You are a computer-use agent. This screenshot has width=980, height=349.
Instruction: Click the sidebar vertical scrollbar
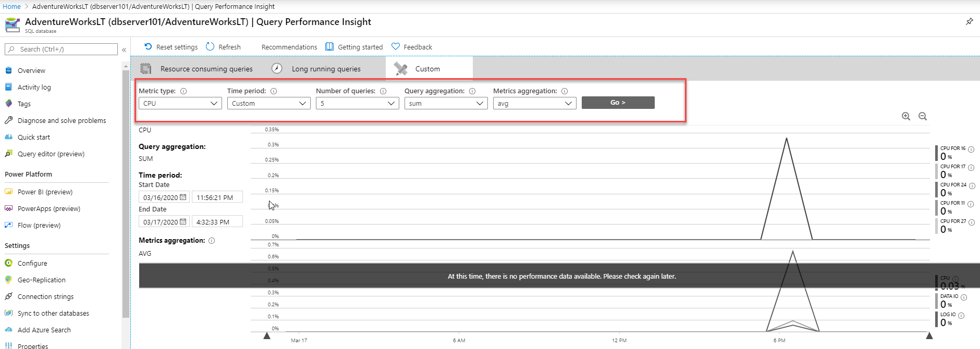pyautogui.click(x=126, y=193)
